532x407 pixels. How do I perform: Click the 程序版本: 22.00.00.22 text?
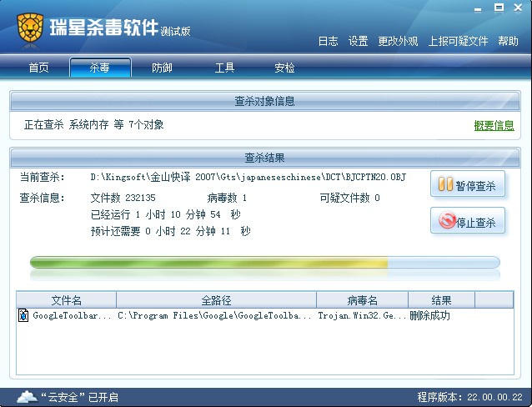(x=469, y=397)
